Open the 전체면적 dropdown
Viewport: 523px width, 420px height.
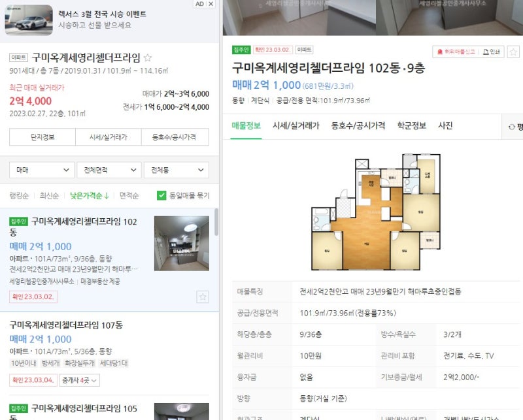[x=109, y=170]
